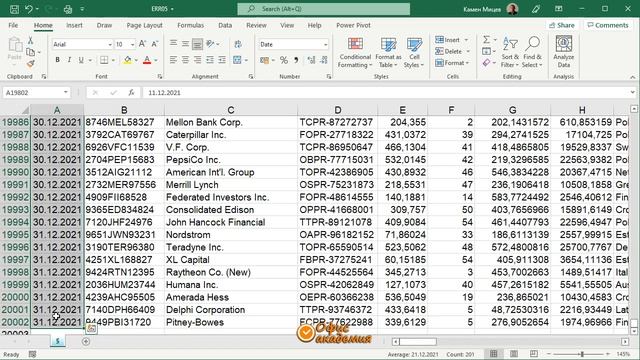The height and width of the screenshot is (360, 640).
Task: Click the zoom slider handle
Action: 582,354
